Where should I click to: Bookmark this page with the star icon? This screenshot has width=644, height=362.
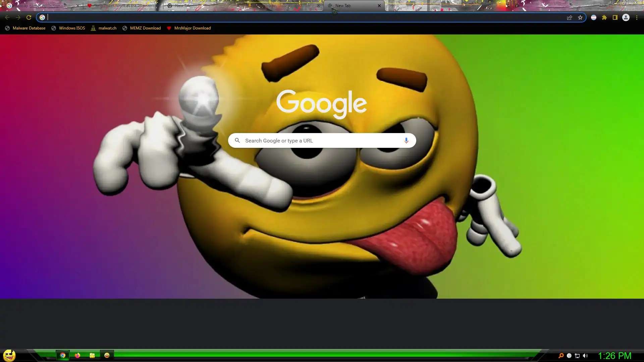[580, 17]
